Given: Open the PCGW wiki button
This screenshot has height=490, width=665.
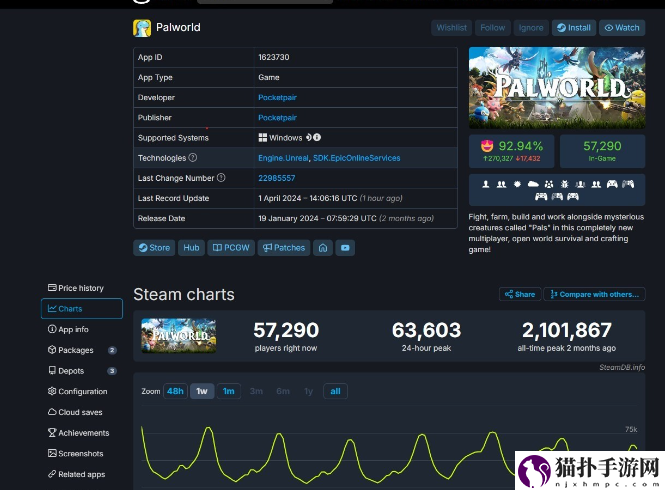Looking at the screenshot, I should (231, 248).
